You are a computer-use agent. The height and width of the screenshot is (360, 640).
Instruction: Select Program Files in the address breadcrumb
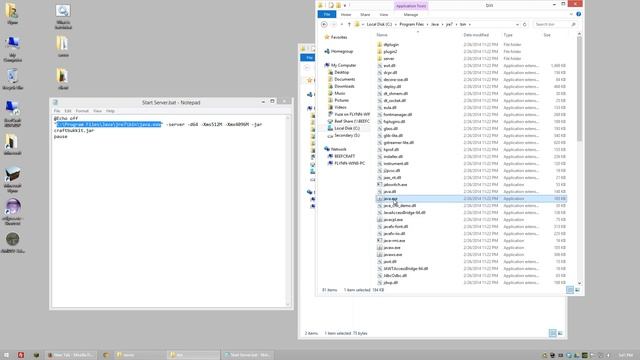411,24
